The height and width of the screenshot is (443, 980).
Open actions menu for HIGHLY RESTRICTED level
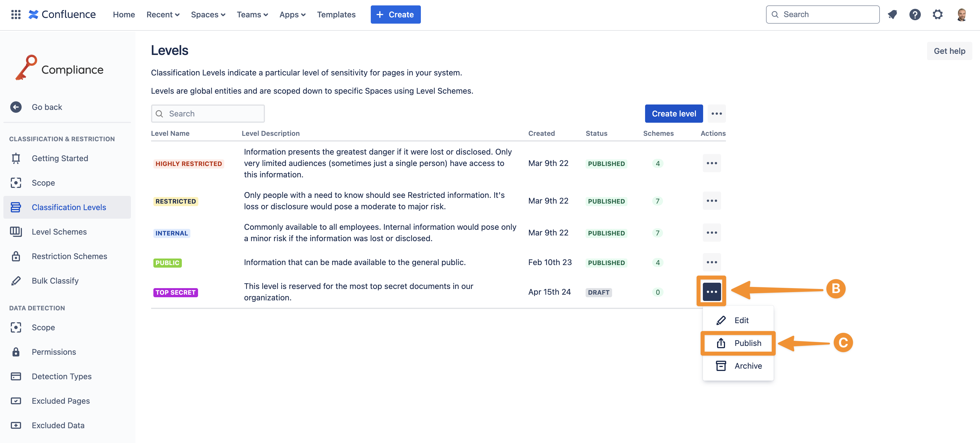[711, 163]
